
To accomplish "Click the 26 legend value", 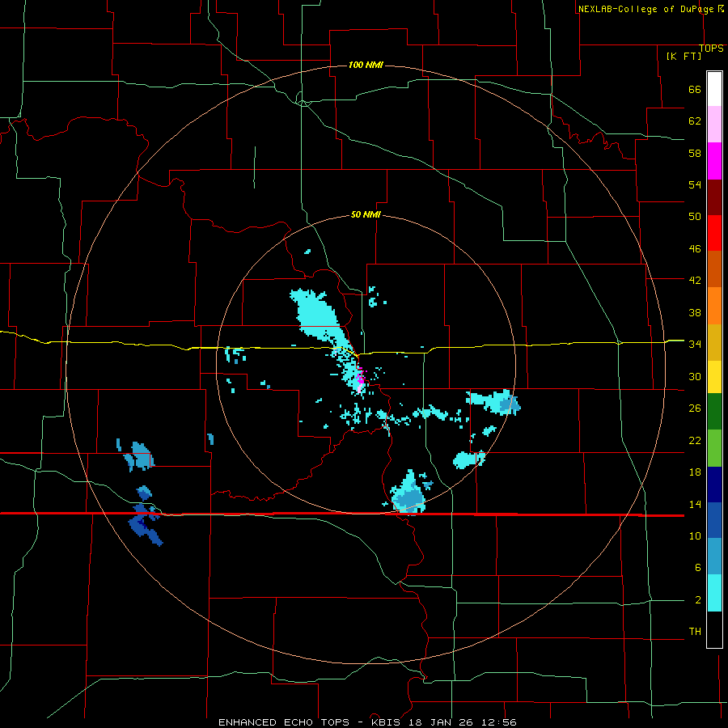I will point(695,408).
